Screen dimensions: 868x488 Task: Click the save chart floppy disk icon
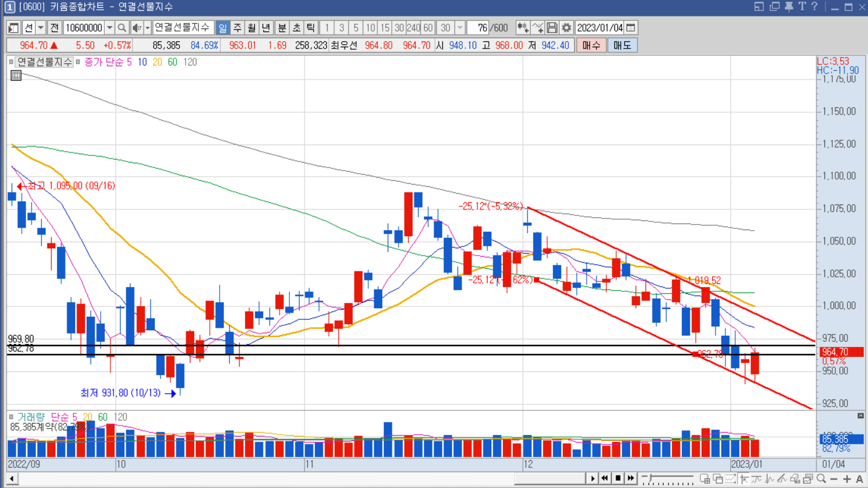552,28
